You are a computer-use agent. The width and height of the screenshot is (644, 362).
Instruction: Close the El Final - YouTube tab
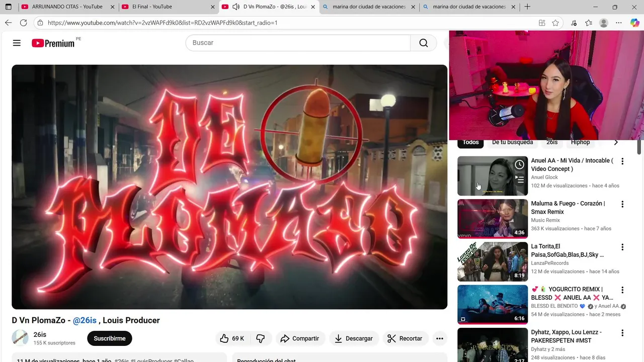click(x=213, y=7)
